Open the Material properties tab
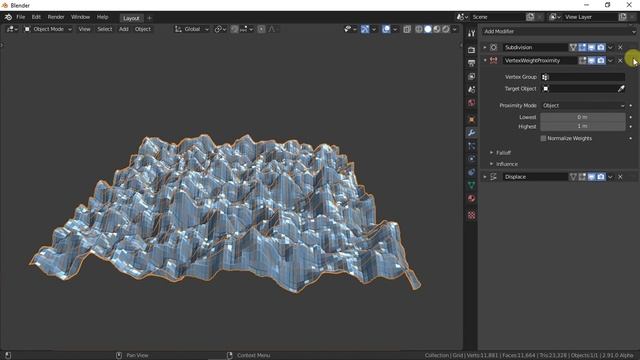640x360 pixels. (471, 198)
